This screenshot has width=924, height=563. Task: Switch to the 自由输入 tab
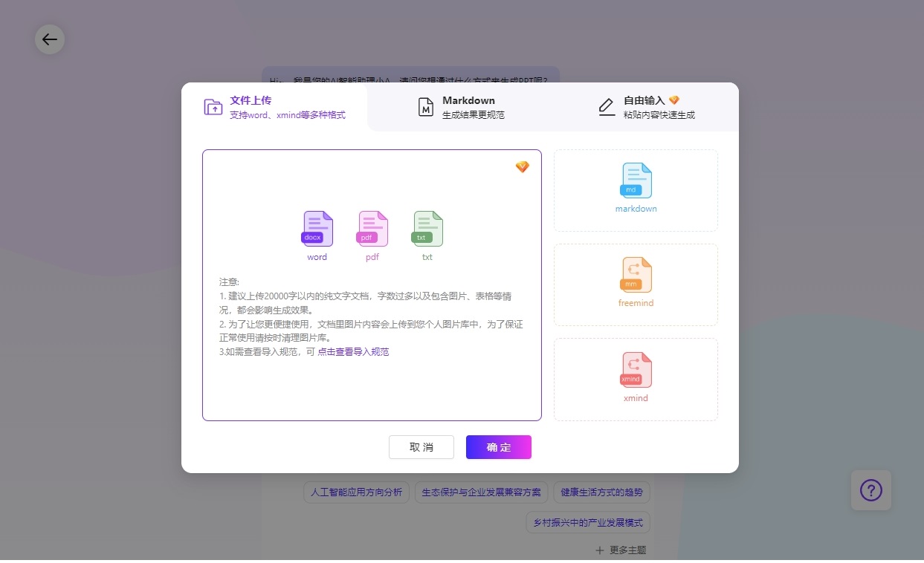(x=647, y=107)
